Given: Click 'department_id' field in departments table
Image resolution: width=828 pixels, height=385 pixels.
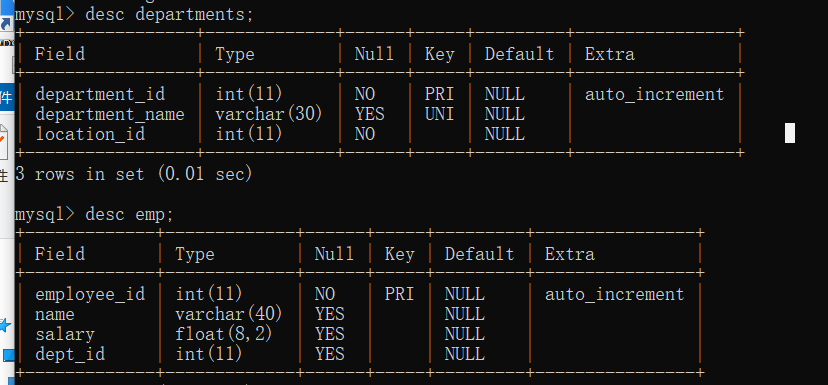Looking at the screenshot, I should point(100,95).
